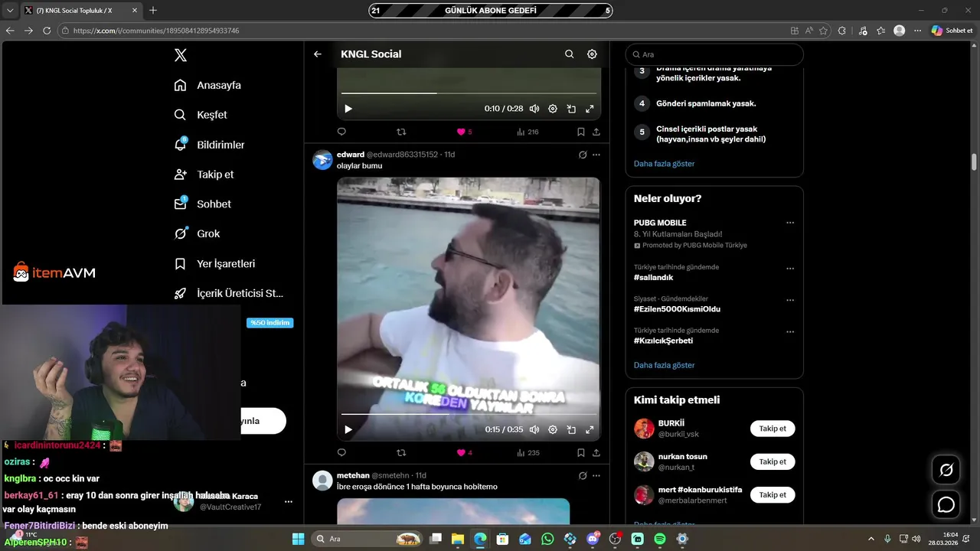Bookmark the post with 216 views
This screenshot has width=980, height=551.
click(x=581, y=132)
